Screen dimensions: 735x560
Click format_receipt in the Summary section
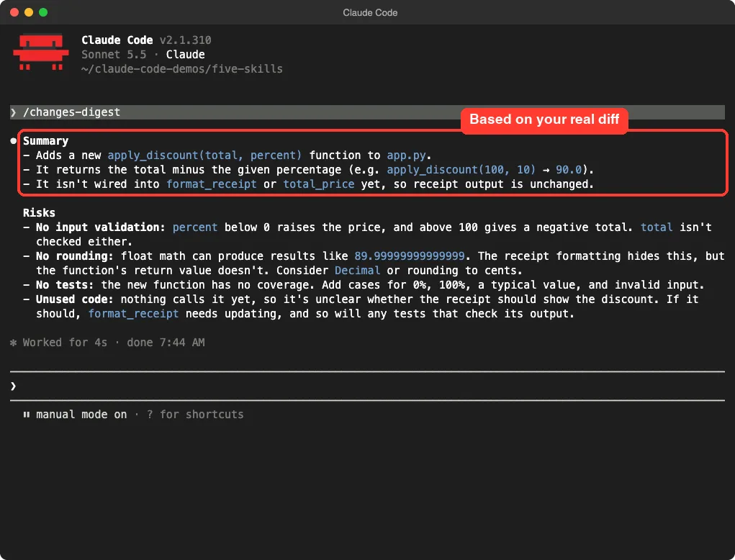(212, 184)
